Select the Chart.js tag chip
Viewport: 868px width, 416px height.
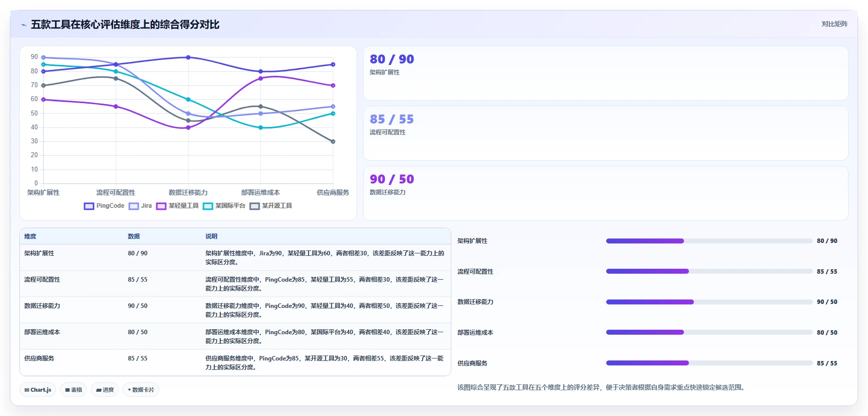[38, 390]
